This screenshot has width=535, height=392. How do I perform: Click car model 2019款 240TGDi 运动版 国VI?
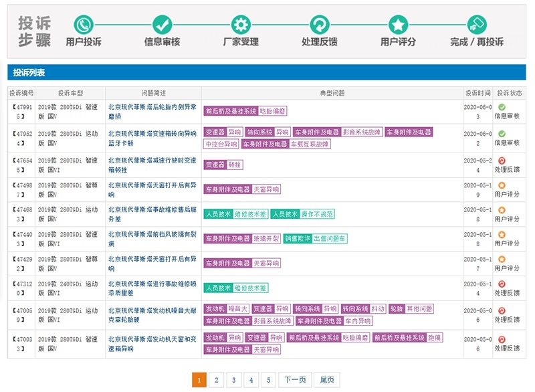[68, 288]
